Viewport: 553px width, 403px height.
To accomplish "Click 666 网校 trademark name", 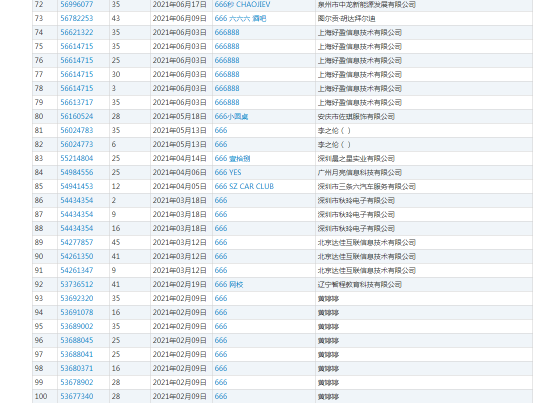I will [x=229, y=285].
